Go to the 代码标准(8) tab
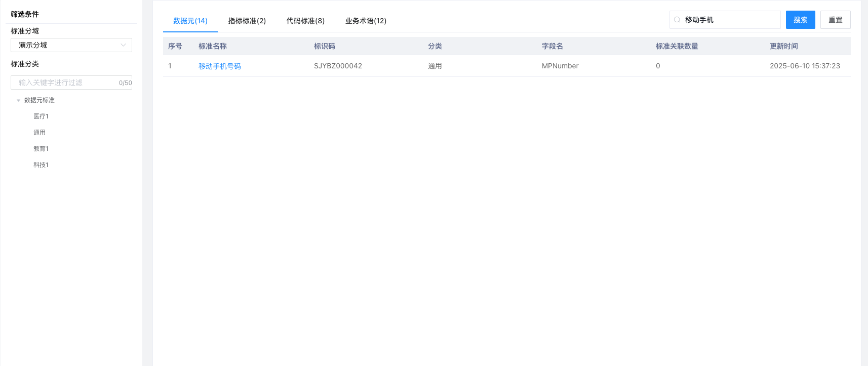Screen dimensions: 868x366 pyautogui.click(x=305, y=21)
